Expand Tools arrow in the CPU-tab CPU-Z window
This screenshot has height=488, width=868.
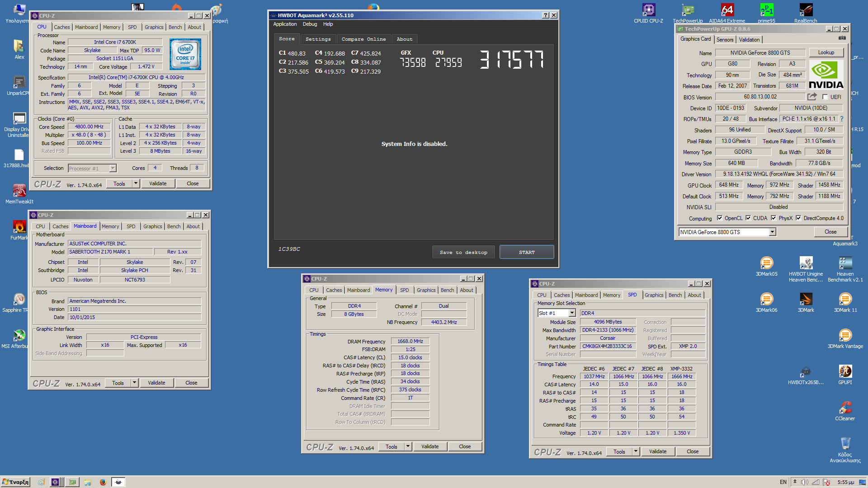pyautogui.click(x=136, y=183)
